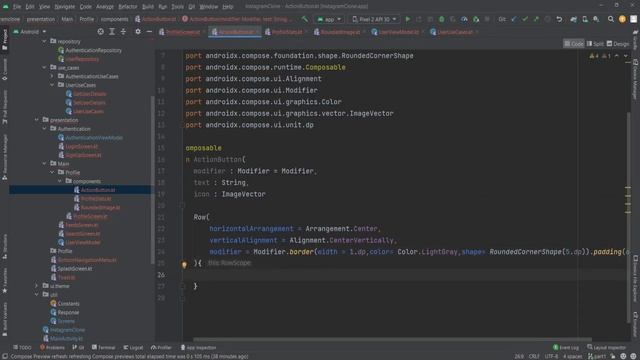Switch to the RoundedImage.kt editor tab
Image resolution: width=640 pixels, height=360 pixels.
340,32
